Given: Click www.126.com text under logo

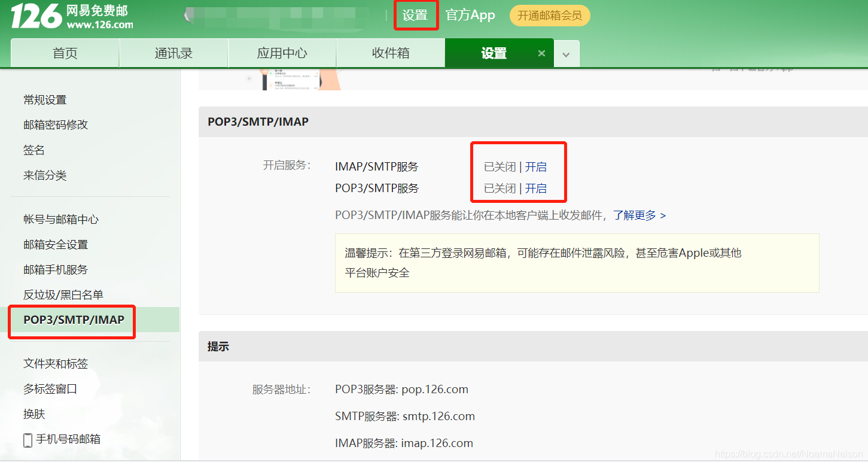Looking at the screenshot, I should [x=100, y=25].
